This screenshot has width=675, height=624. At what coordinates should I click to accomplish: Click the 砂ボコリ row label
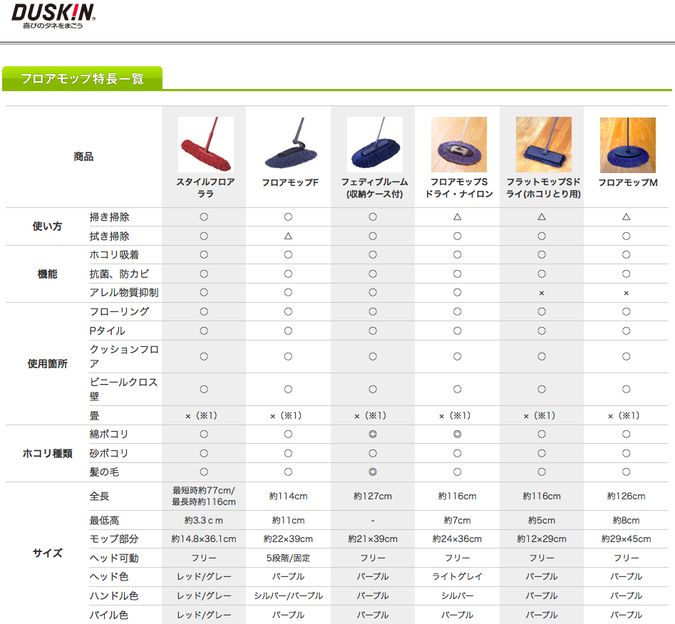click(109, 453)
